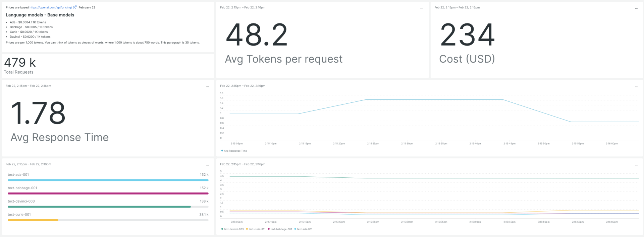
Task: Select the 479 k Total Requests value
Action: [x=20, y=63]
